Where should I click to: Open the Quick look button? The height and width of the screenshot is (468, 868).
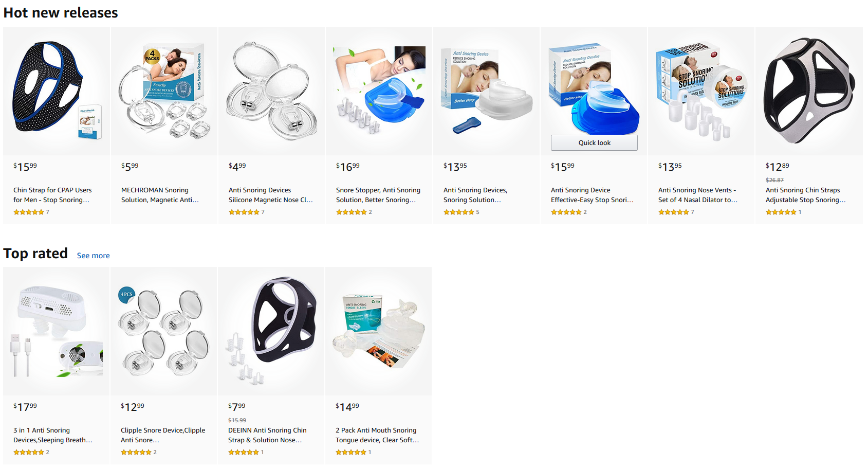click(594, 142)
